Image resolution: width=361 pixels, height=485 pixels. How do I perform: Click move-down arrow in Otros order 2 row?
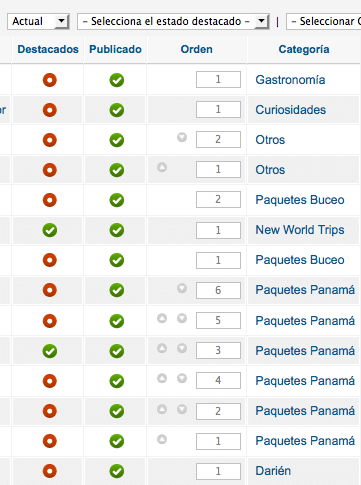182,137
